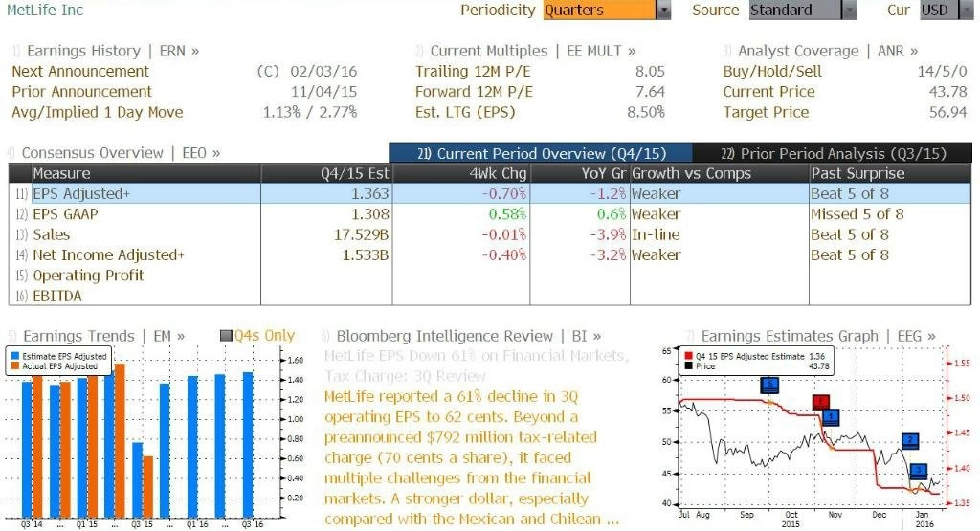
Task: Click Estimate EPS Adjusted blue legend swatch
Action: [x=15, y=356]
